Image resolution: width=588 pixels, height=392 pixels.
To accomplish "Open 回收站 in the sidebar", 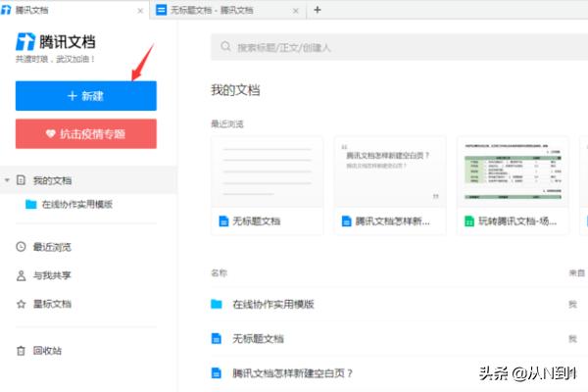I will [x=47, y=351].
